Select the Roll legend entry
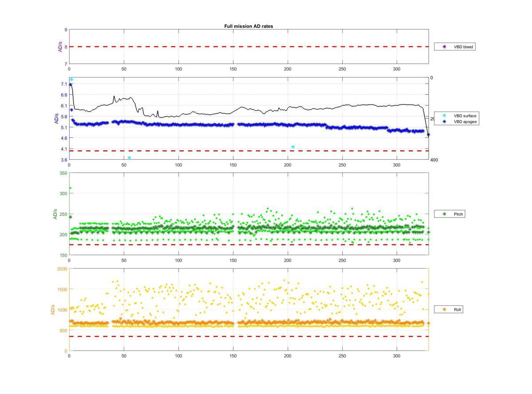Image resolution: width=532 pixels, height=394 pixels. [x=449, y=309]
